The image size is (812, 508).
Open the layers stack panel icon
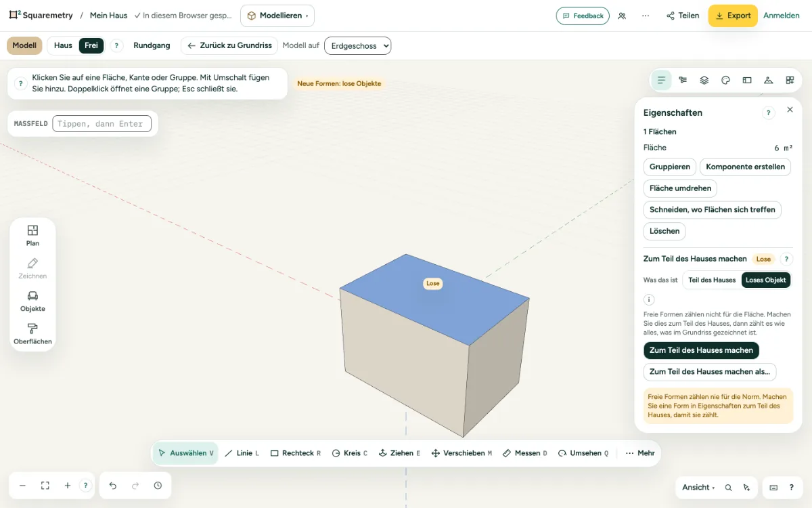point(704,80)
